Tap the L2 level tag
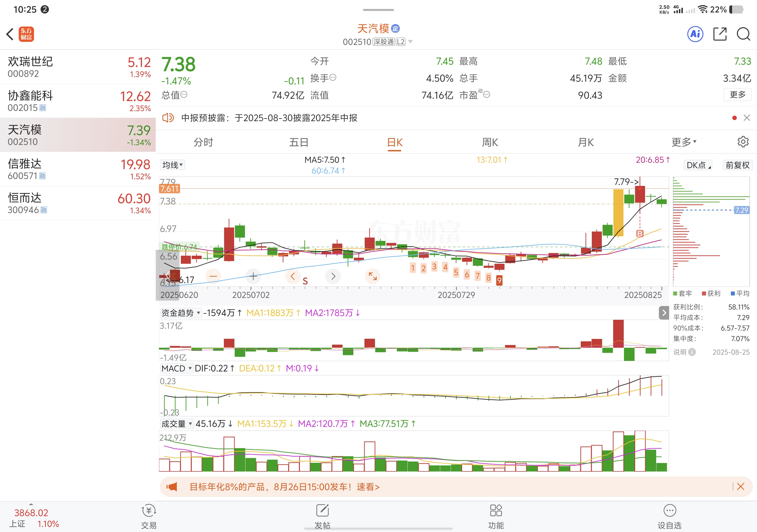The height and width of the screenshot is (532, 757). pos(401,42)
